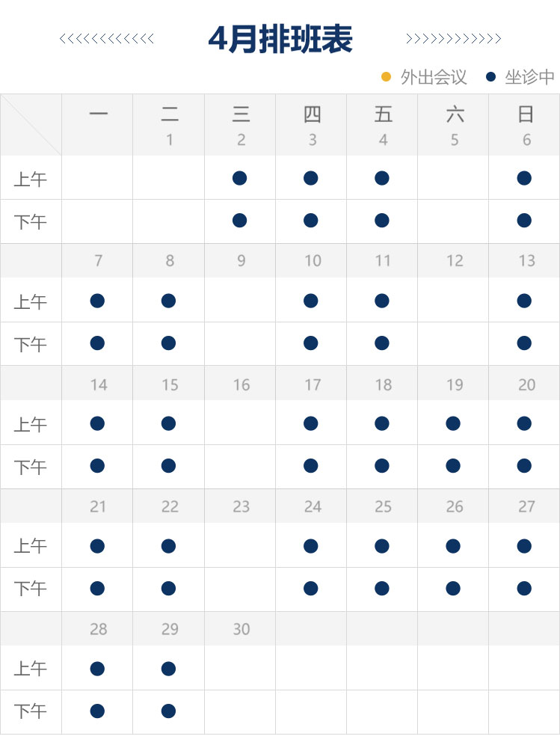Click the 三 Wednesday column header
Screen dimensions: 560x748
click(241, 114)
